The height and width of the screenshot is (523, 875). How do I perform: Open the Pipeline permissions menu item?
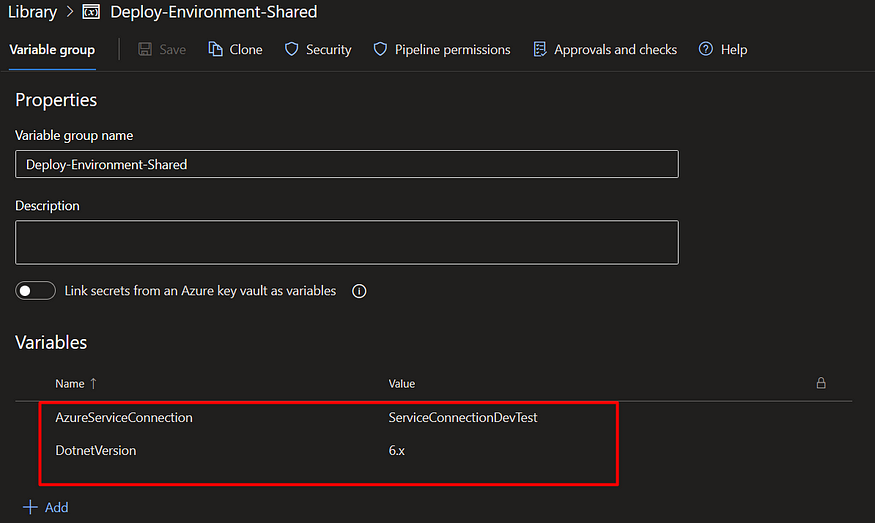tap(453, 50)
